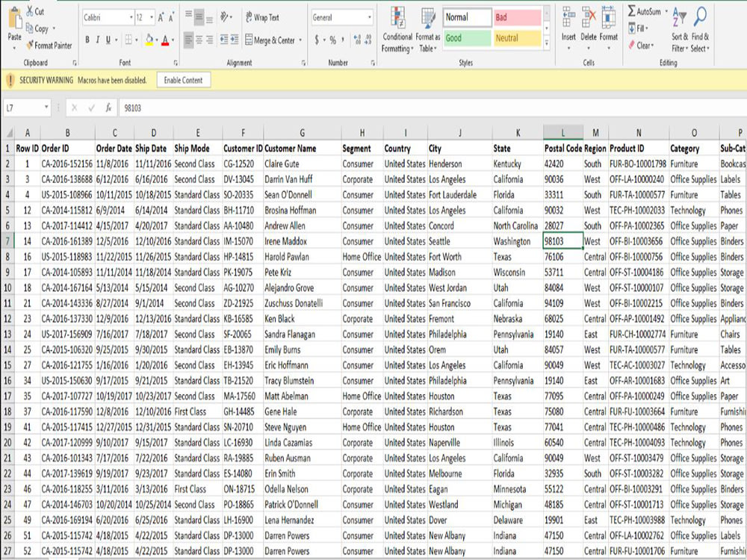Apply the Neutral cell style

517,38
